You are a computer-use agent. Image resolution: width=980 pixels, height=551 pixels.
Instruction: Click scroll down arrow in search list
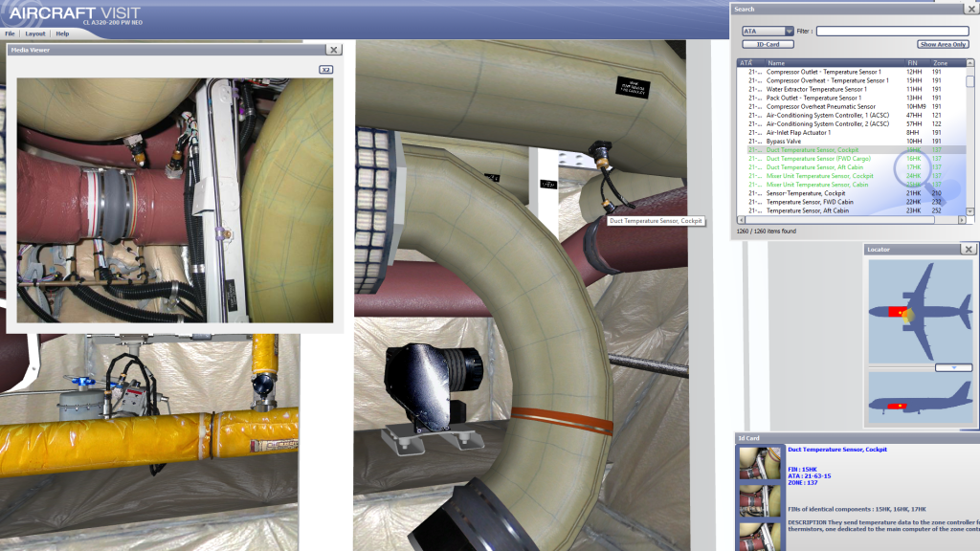tap(970, 211)
